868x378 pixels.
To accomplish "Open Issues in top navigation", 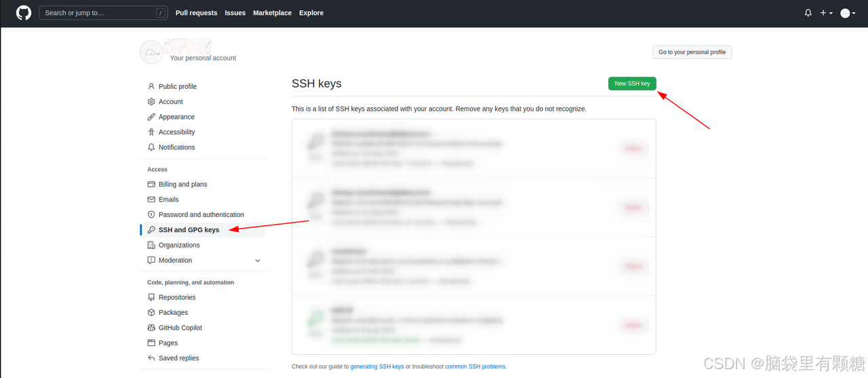I will (235, 13).
